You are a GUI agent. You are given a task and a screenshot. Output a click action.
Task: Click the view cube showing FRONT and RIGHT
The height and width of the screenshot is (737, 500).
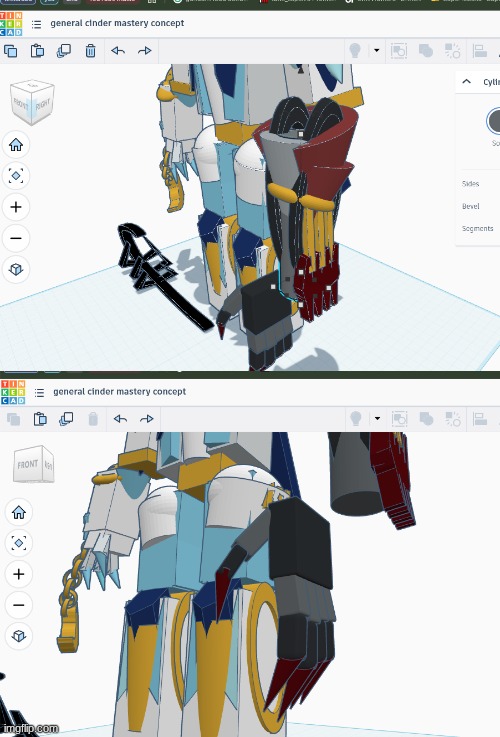click(x=32, y=102)
